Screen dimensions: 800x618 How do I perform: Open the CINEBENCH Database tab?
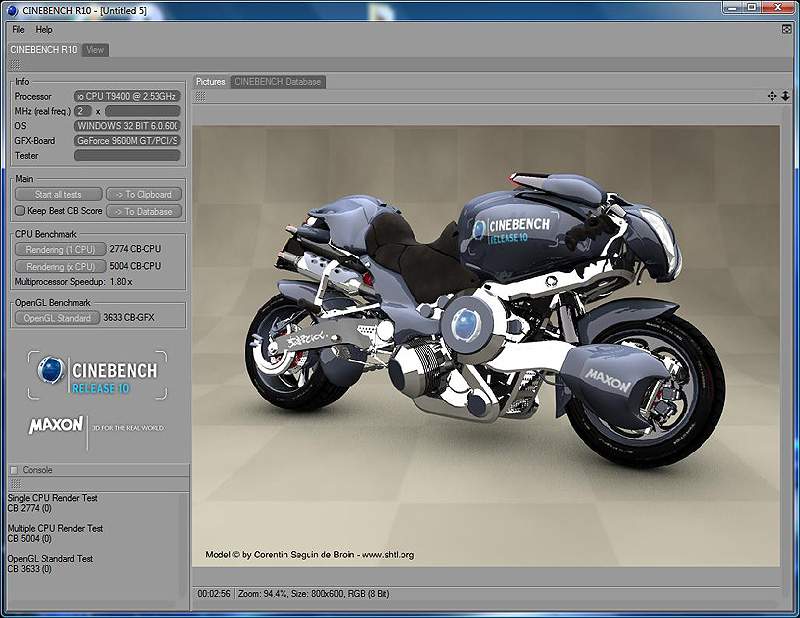pos(278,82)
